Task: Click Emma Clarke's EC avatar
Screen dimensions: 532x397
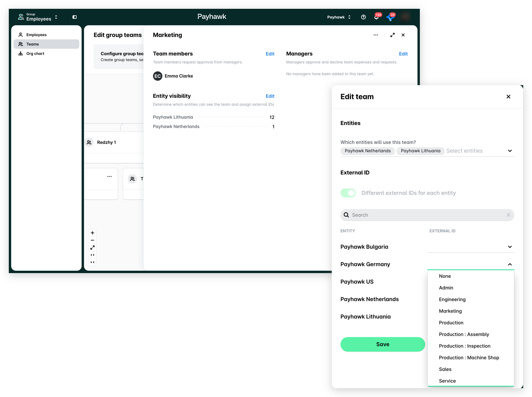Action: pyautogui.click(x=158, y=76)
